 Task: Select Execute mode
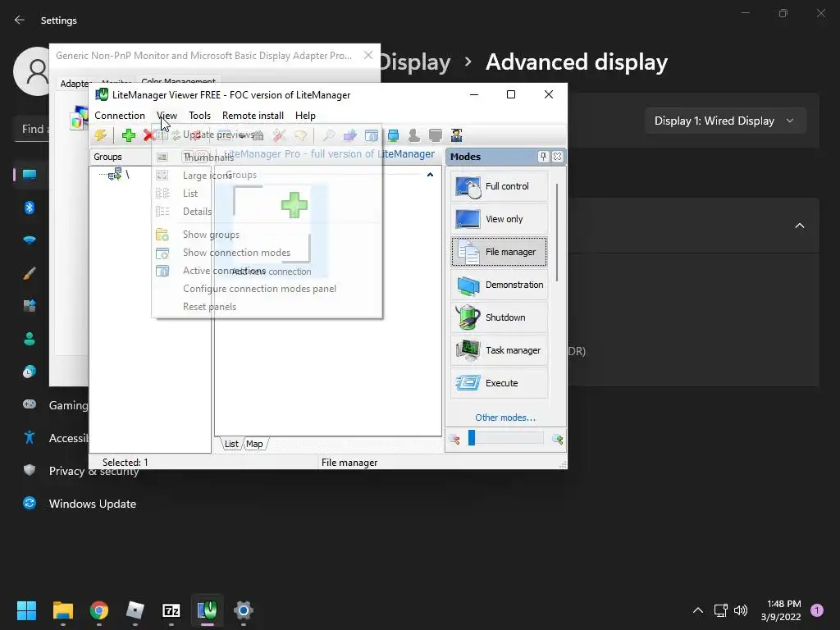tap(500, 383)
